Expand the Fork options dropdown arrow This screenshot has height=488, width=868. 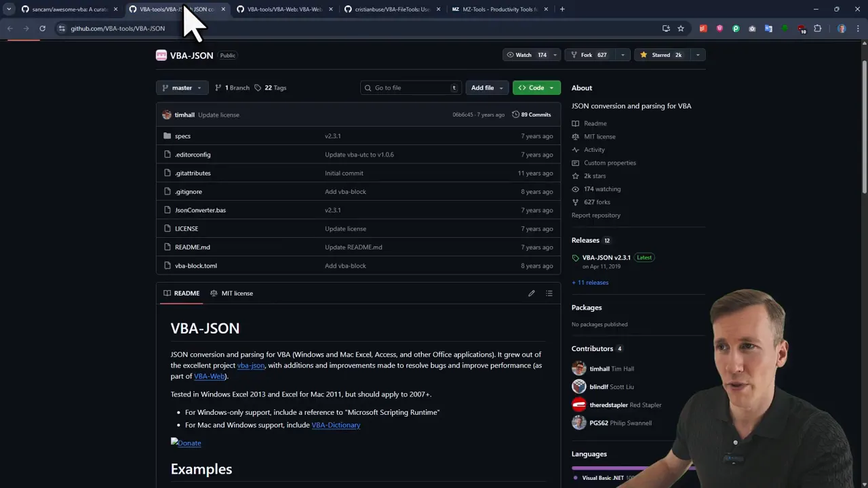pyautogui.click(x=623, y=55)
